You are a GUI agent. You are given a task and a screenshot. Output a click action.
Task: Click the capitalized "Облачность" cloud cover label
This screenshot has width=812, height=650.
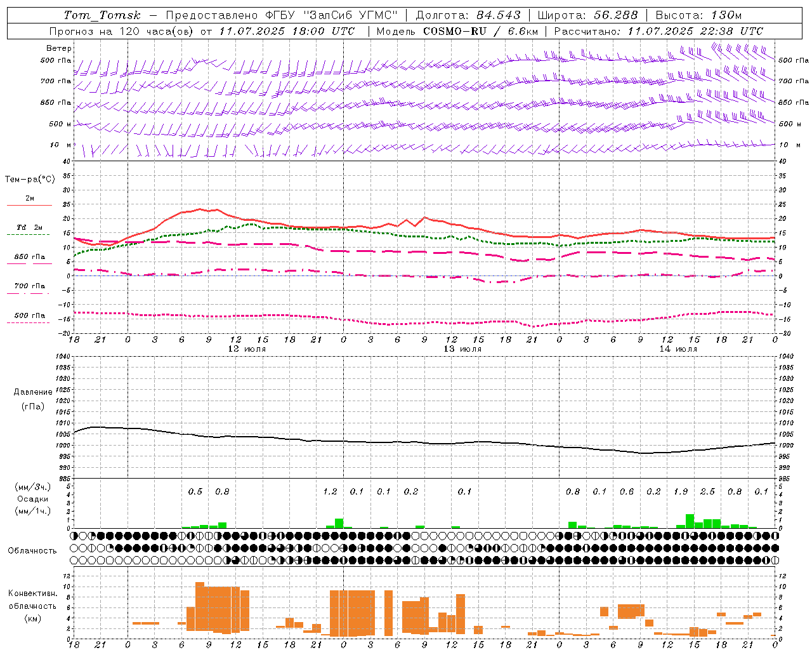[x=32, y=551]
